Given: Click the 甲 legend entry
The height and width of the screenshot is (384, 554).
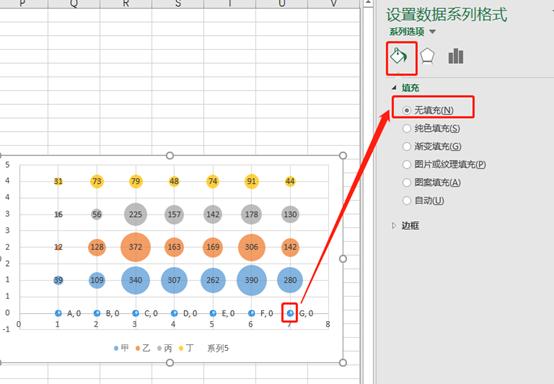Looking at the screenshot, I should (x=121, y=348).
